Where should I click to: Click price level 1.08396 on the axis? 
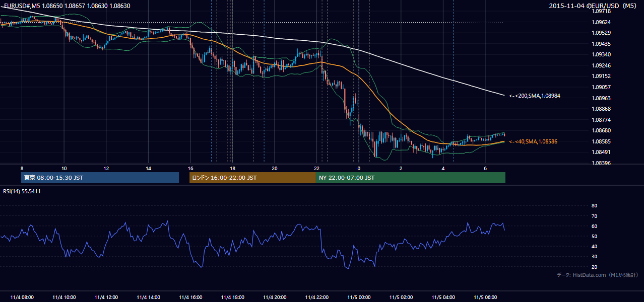coord(601,163)
